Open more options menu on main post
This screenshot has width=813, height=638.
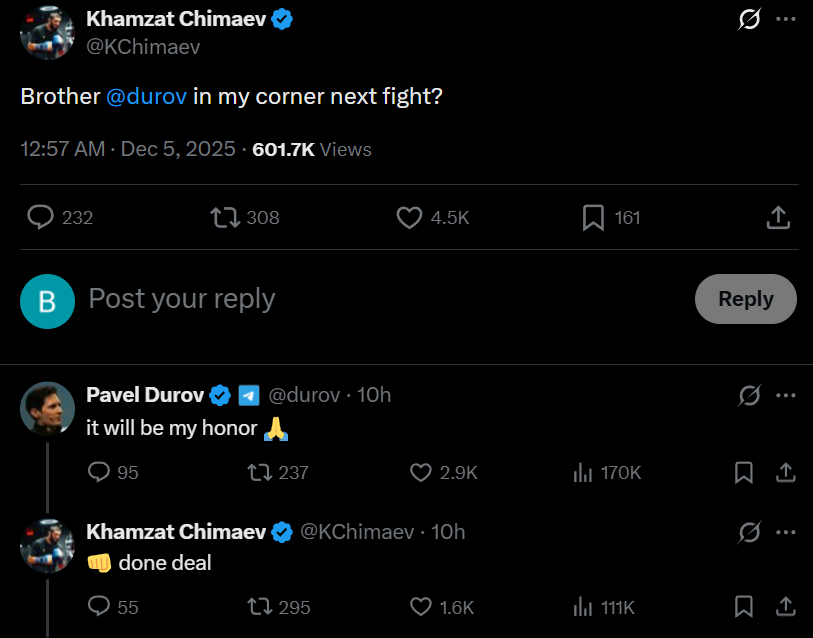pos(786,19)
